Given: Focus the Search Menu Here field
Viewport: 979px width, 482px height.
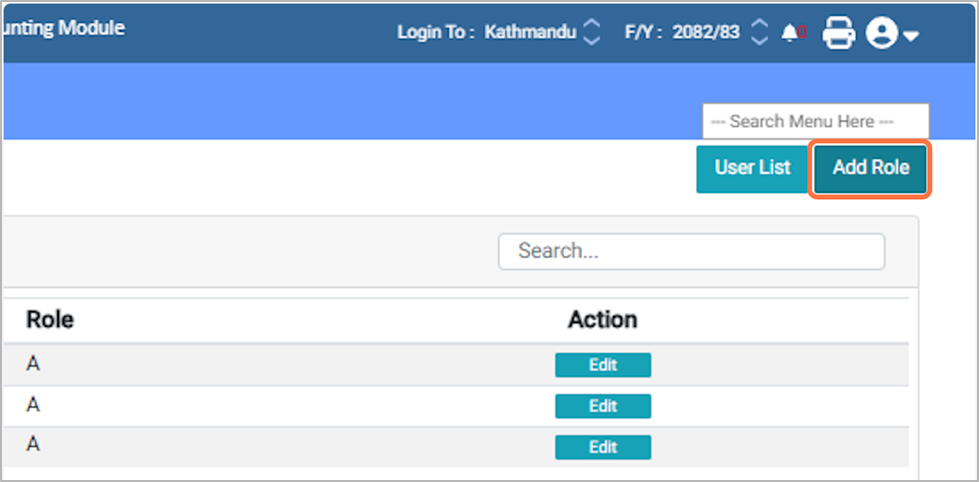Looking at the screenshot, I should [x=815, y=121].
